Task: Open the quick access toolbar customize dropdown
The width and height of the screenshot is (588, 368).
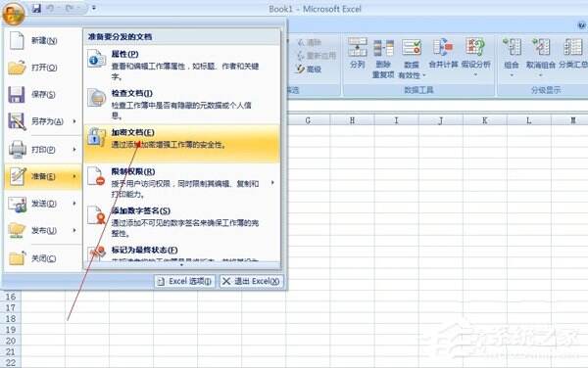Action: click(94, 8)
